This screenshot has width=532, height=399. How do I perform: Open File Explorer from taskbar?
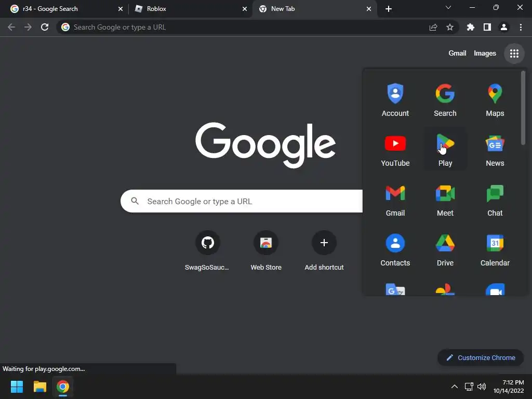39,387
